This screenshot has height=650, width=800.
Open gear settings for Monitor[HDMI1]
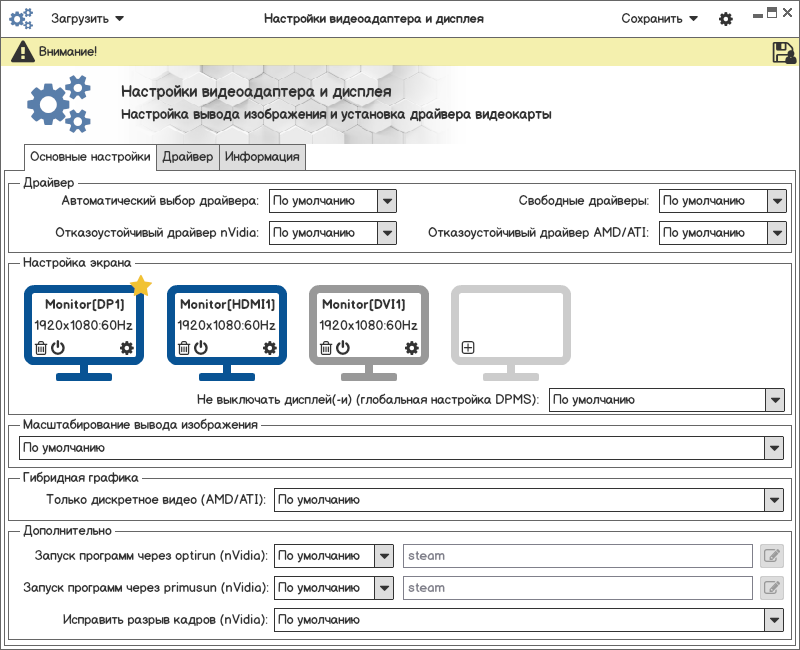point(269,348)
